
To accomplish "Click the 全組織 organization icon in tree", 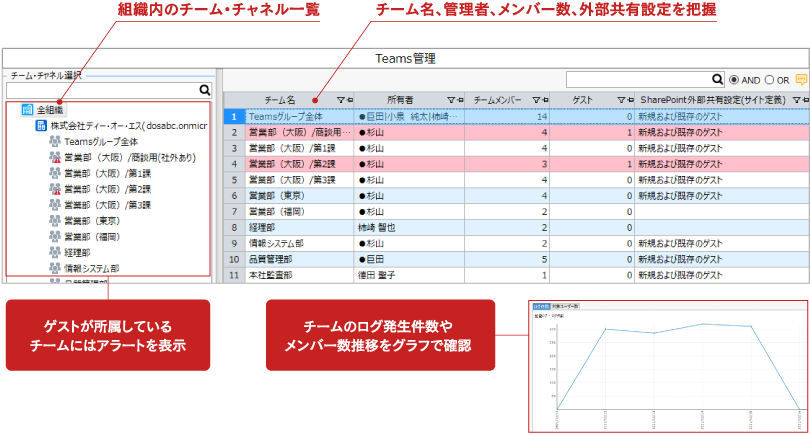I will 27,110.
